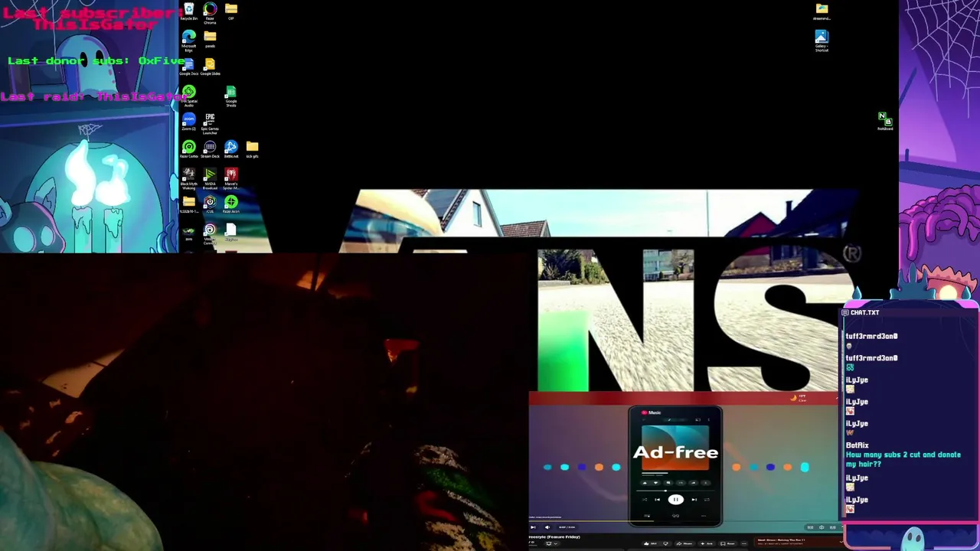Click the Share button under video
This screenshot has height=551, width=980.
coord(684,543)
